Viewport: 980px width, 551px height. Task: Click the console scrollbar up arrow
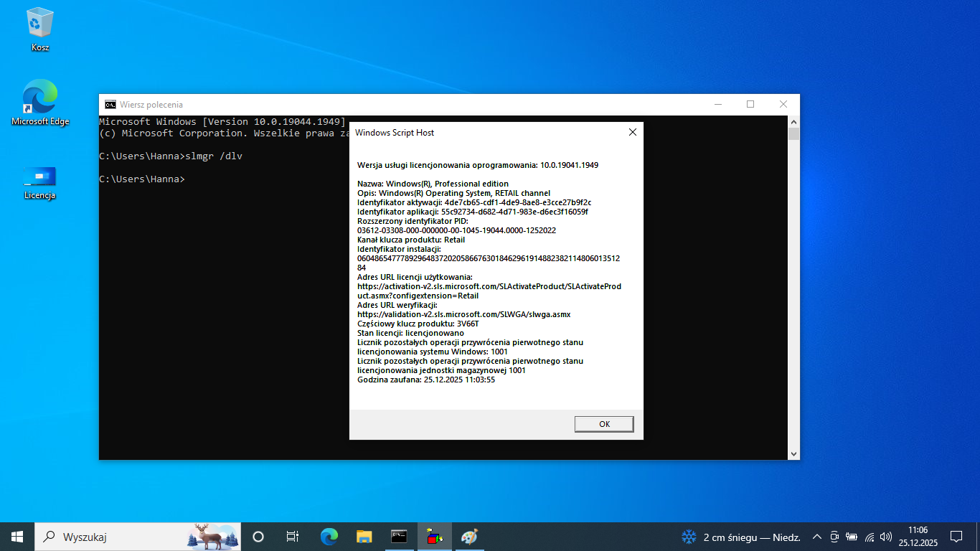pos(793,121)
